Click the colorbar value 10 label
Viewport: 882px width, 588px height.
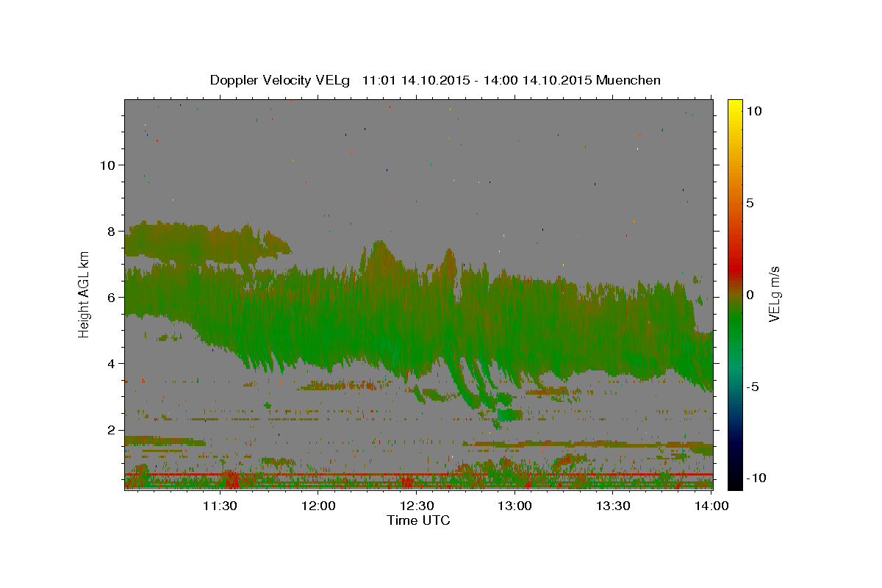click(x=754, y=111)
